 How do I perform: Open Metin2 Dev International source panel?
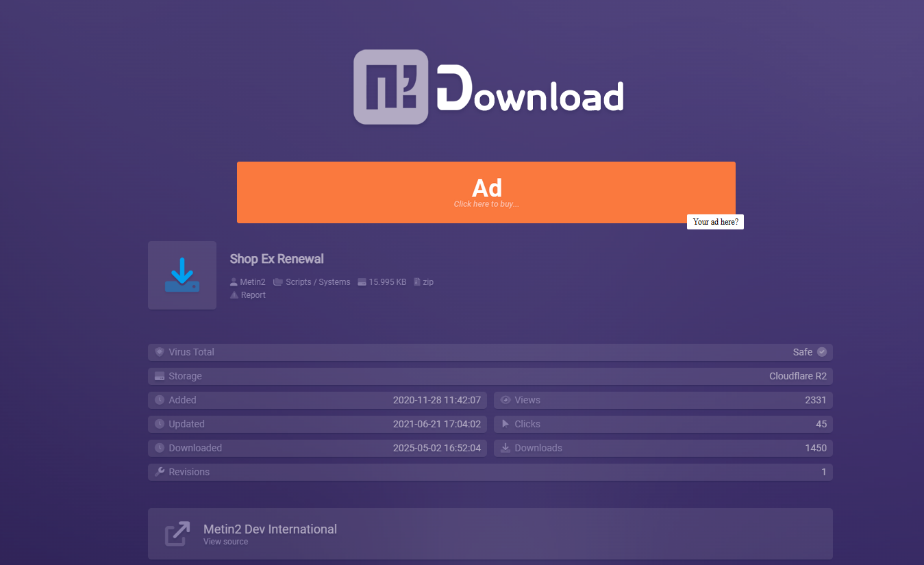[490, 533]
